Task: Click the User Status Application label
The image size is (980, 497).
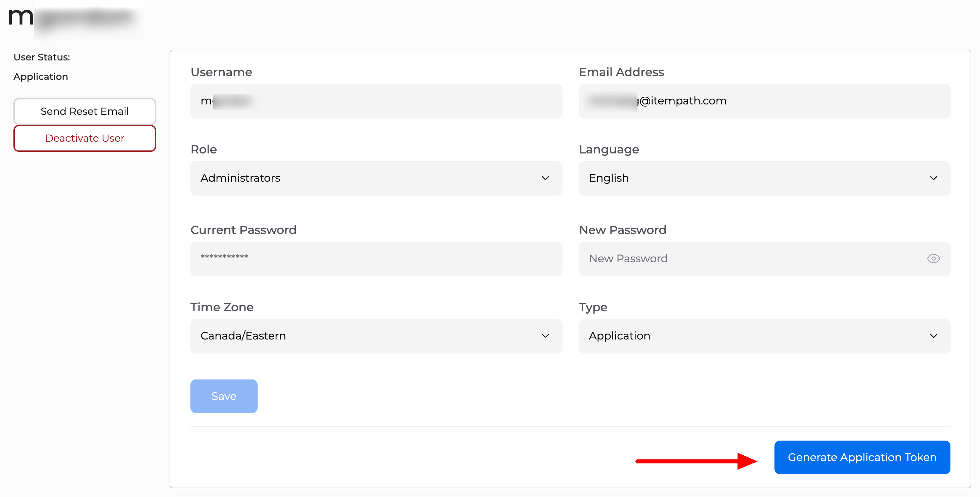Action: click(x=41, y=77)
